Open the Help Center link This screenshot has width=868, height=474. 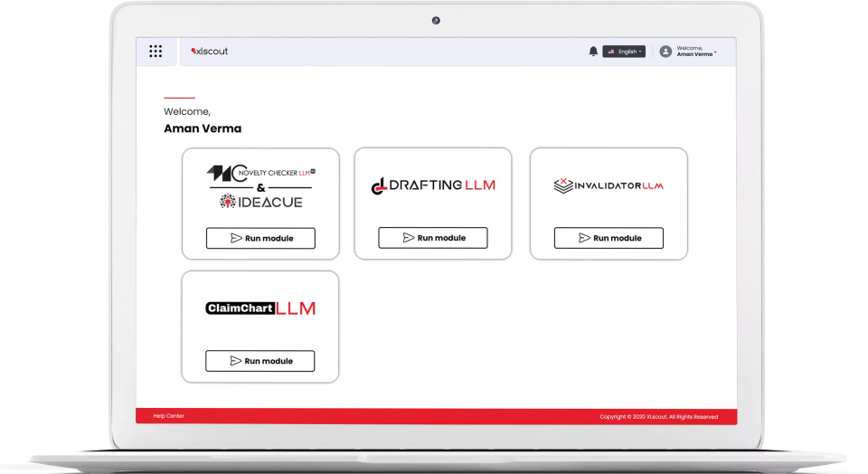tap(169, 416)
